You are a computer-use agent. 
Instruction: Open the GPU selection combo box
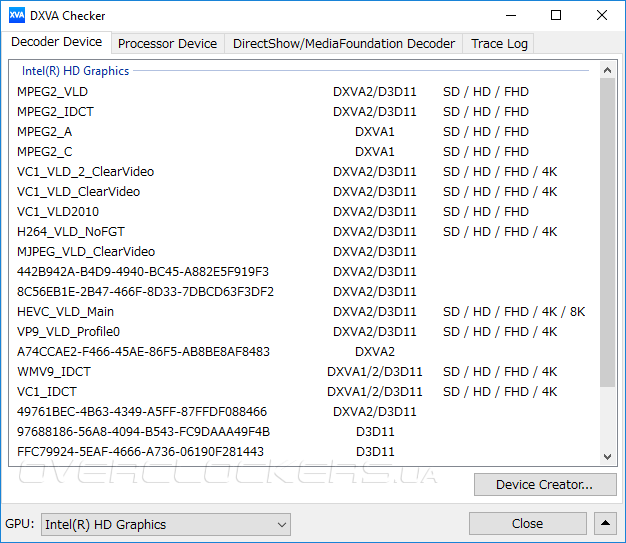[166, 524]
